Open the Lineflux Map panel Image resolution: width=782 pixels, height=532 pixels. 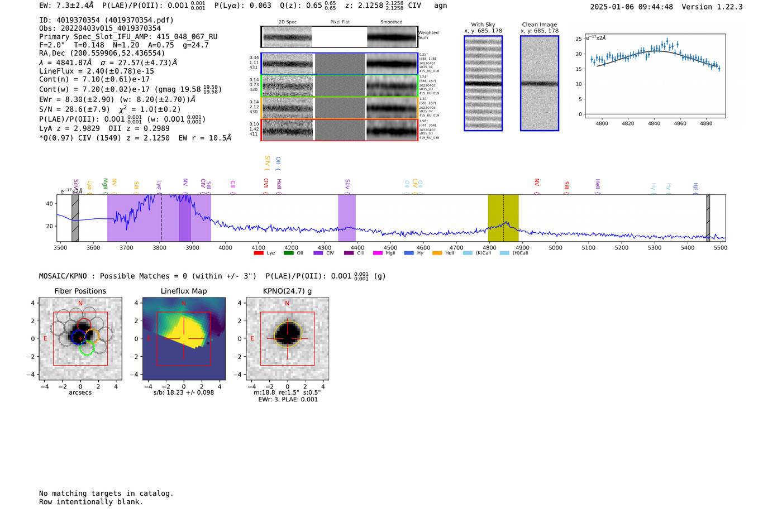click(x=184, y=339)
